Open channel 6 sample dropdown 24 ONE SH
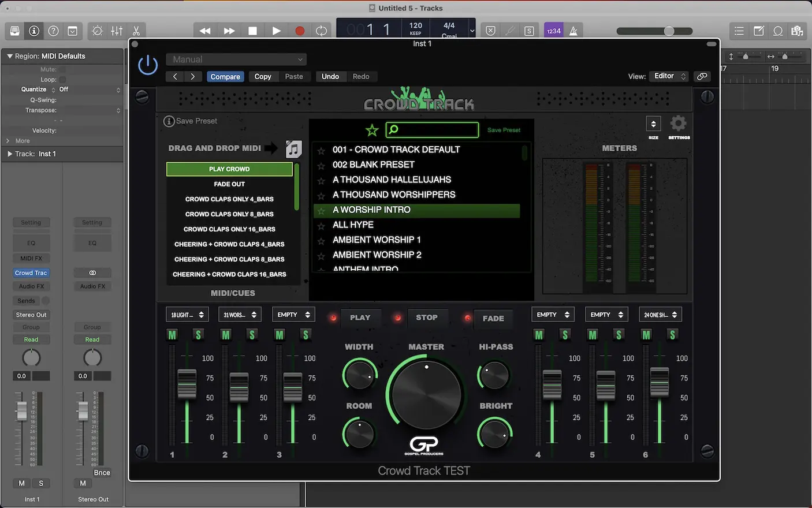 coord(660,315)
